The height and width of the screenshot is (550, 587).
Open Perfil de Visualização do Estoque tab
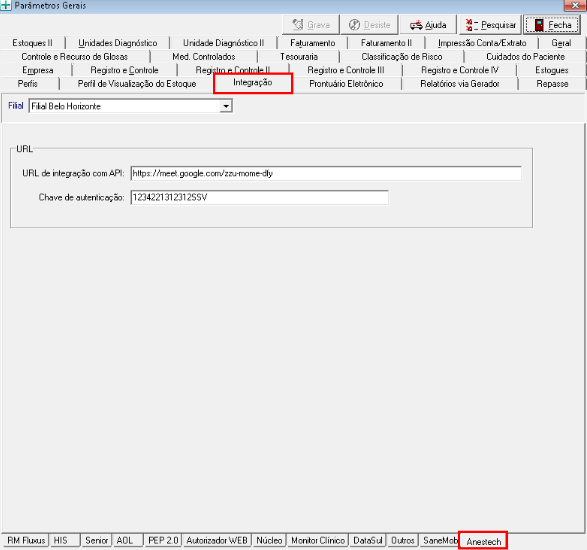[x=137, y=84]
